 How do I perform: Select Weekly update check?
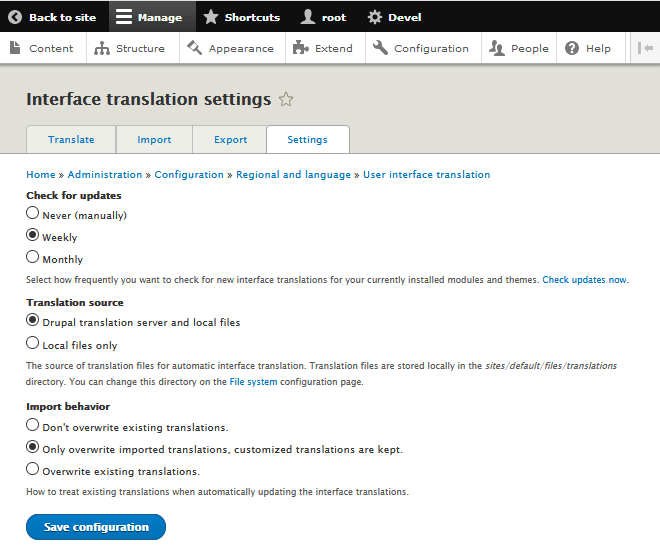tap(32, 235)
